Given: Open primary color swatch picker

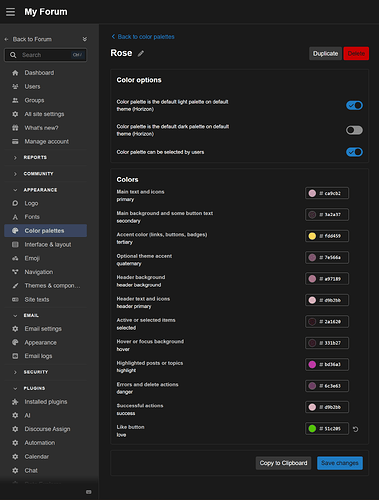Looking at the screenshot, I should [x=312, y=193].
